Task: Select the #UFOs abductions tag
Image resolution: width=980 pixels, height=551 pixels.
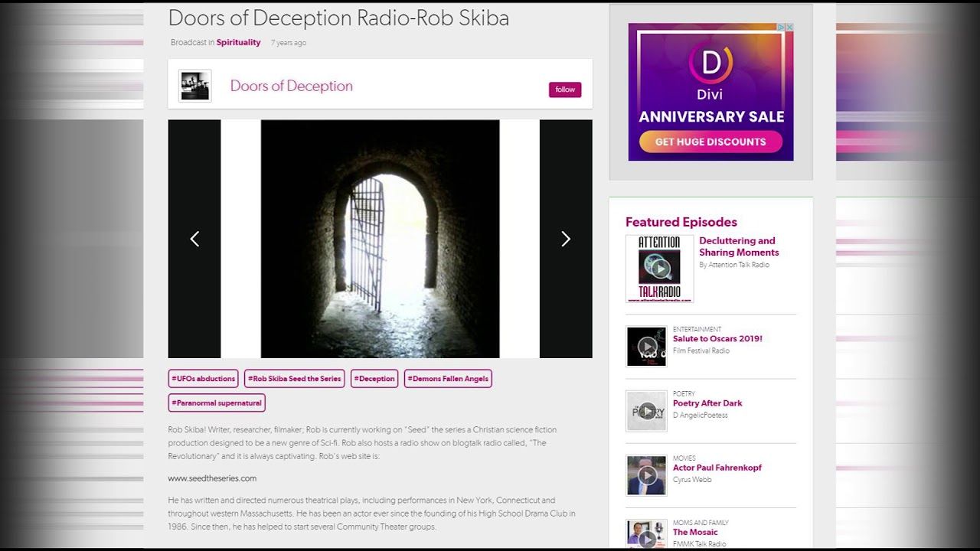Action: [x=203, y=379]
